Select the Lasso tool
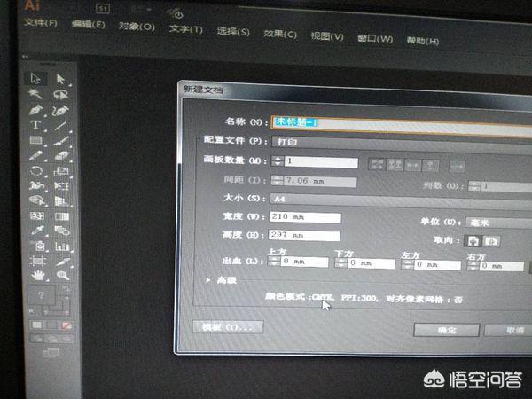Viewport: 532px width, 399px height. (61, 95)
